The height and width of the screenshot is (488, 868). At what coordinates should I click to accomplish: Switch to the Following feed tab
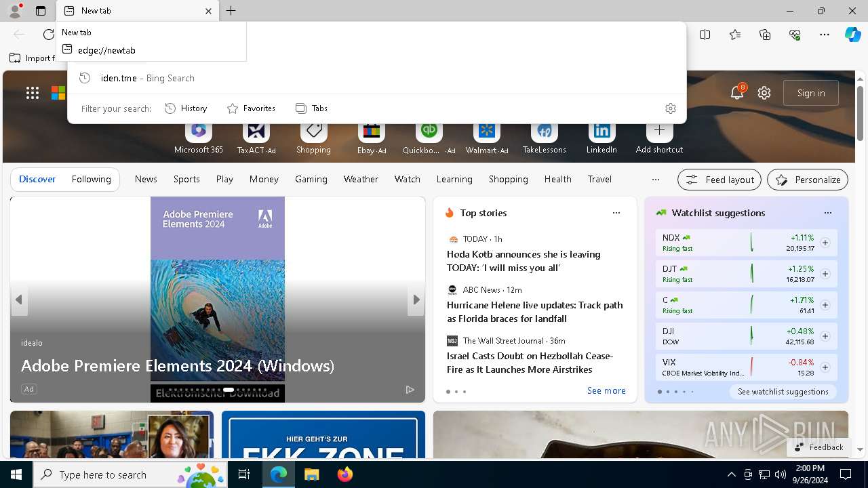coord(91,179)
